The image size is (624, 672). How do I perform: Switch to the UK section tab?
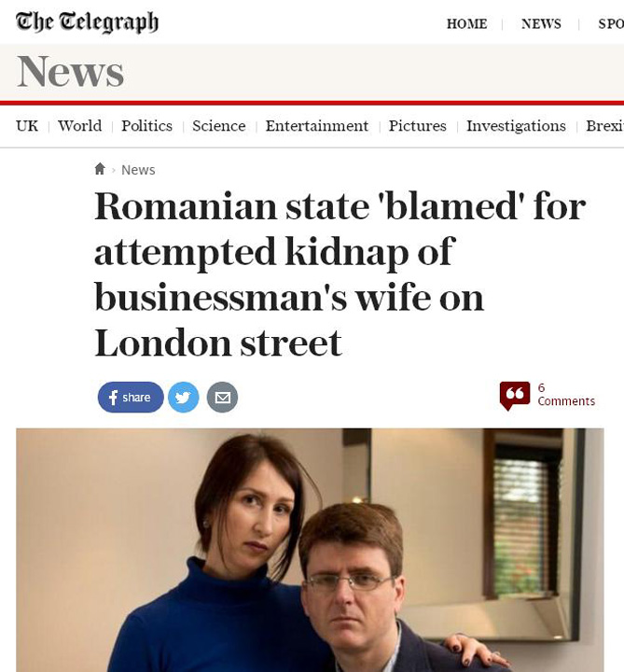click(27, 126)
